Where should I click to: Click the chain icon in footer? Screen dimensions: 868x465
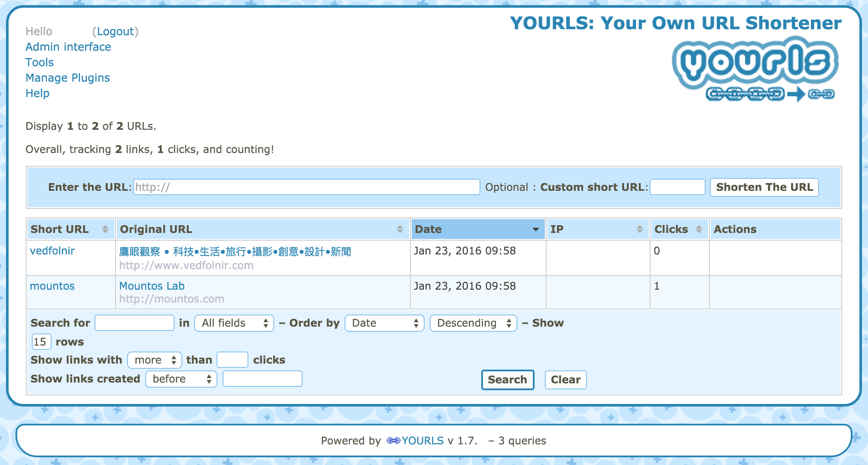click(x=393, y=441)
